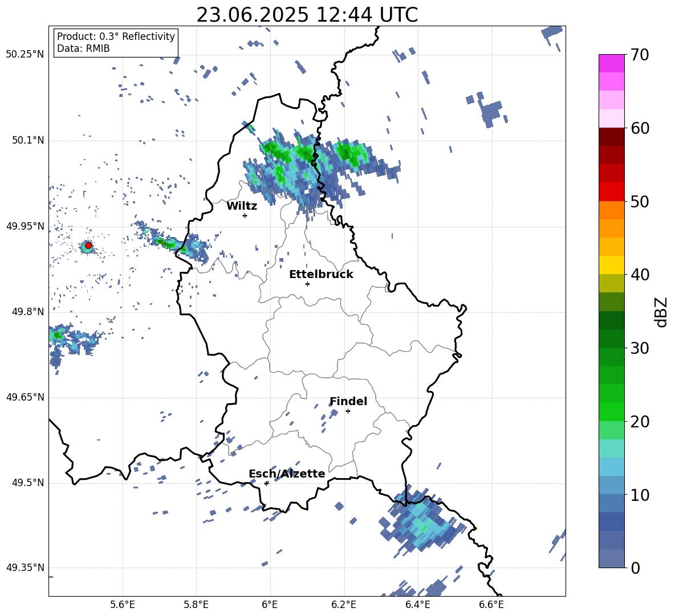Click the 50.25°N latitude label
Image resolution: width=675 pixels, height=616 pixels.
click(x=25, y=55)
